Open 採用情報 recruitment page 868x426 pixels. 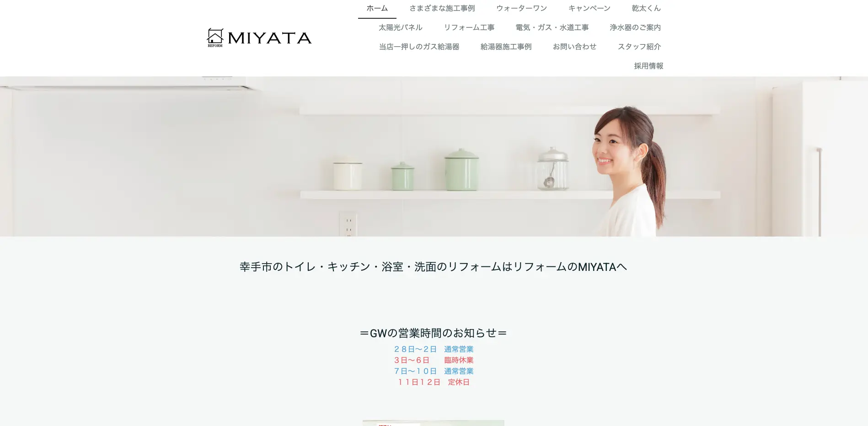pyautogui.click(x=648, y=66)
